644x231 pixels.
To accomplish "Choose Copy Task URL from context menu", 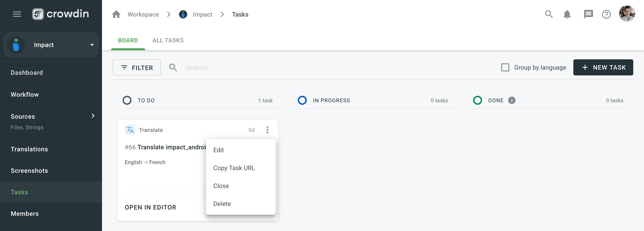I will click(234, 168).
